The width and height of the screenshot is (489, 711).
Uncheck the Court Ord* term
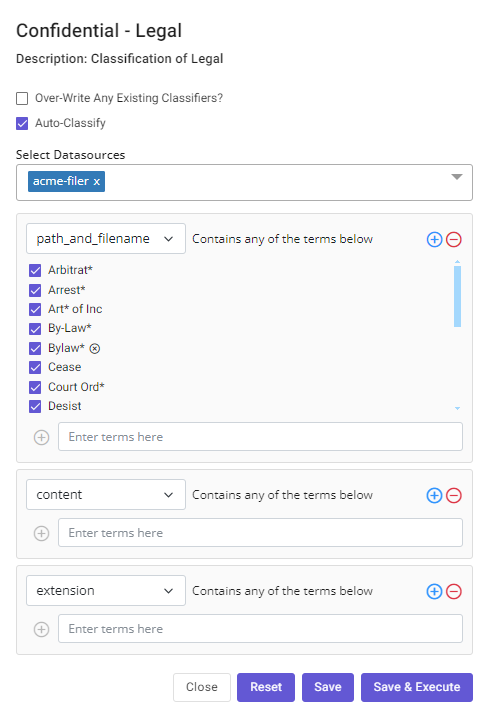[x=35, y=387]
